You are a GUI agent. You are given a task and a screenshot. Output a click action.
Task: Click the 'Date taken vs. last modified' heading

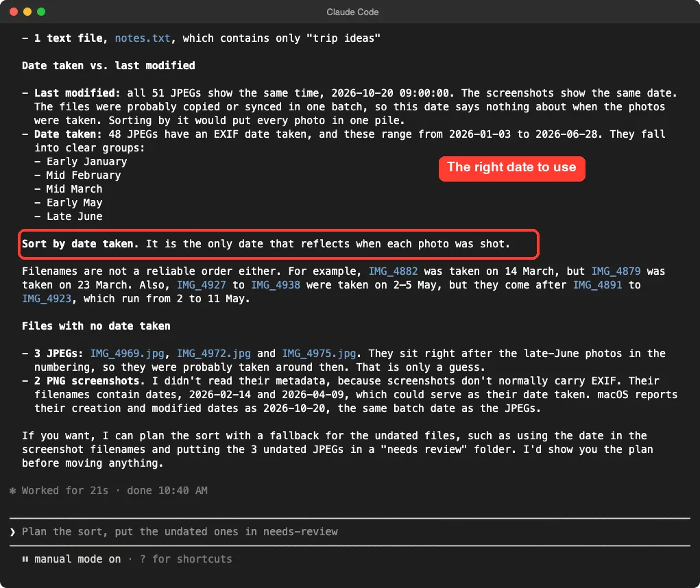pos(108,66)
